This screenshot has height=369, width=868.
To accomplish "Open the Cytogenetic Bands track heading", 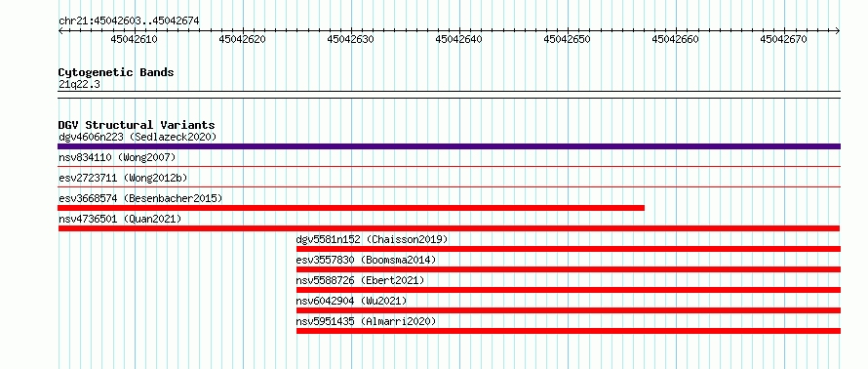I will [116, 72].
